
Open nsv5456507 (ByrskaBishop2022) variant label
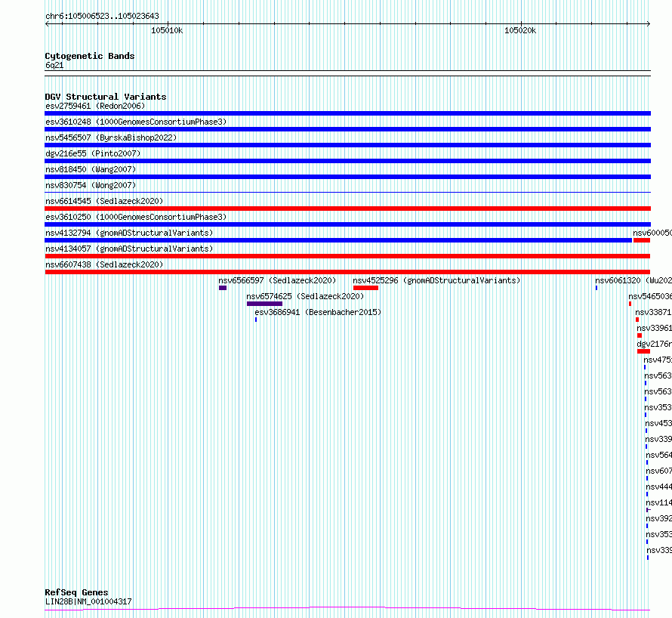[111, 138]
